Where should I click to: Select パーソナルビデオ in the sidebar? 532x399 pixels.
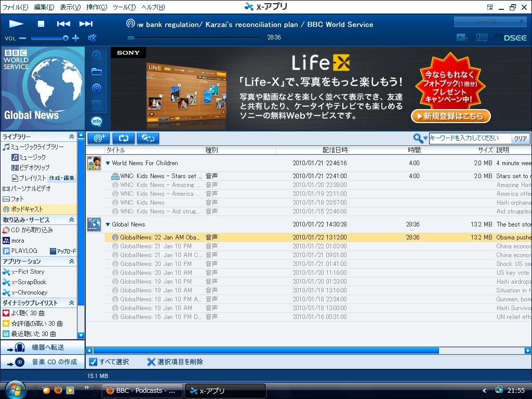(x=27, y=188)
